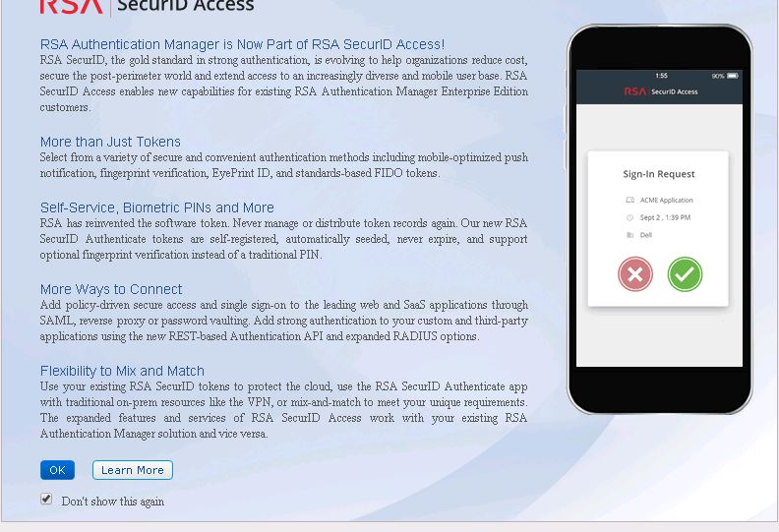779x532 pixels.
Task: Click the phone mockup image
Action: tap(659, 219)
